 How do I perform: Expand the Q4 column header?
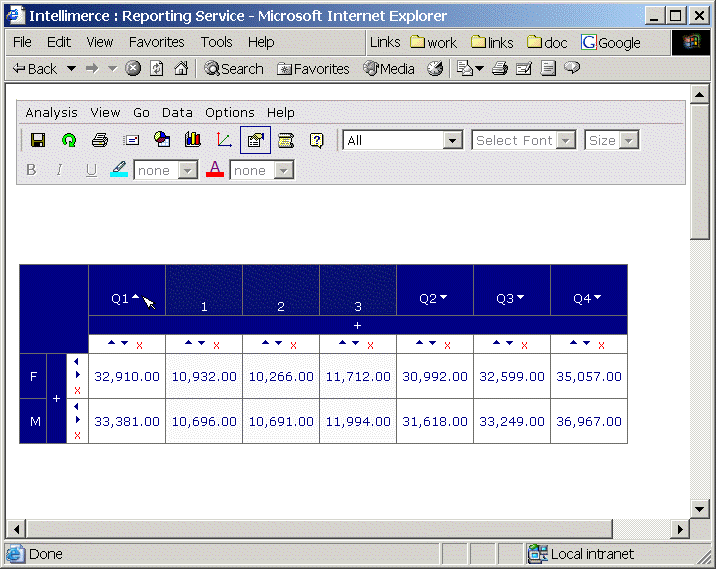[598, 297]
